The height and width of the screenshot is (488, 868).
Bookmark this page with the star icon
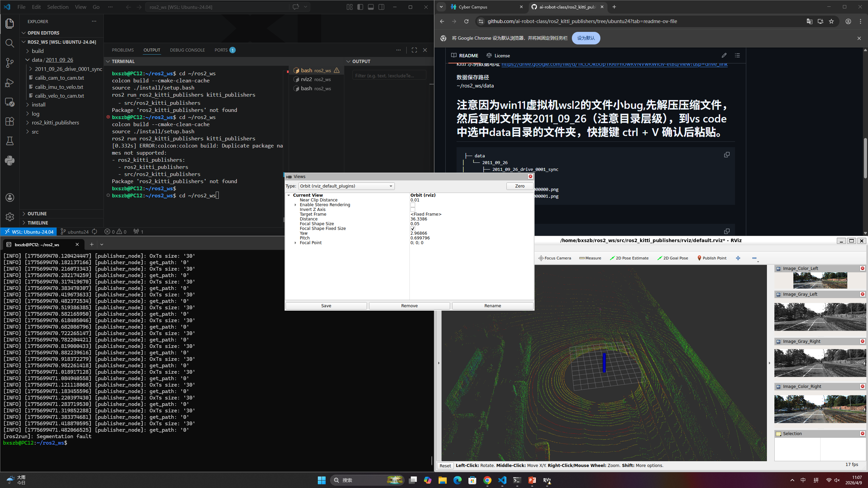(831, 21)
